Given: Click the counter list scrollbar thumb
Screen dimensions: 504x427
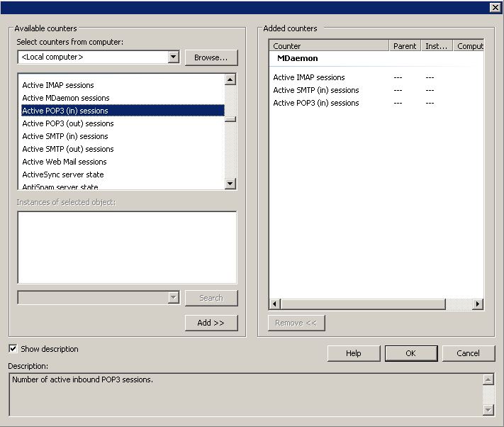Looking at the screenshot, I should 230,119.
